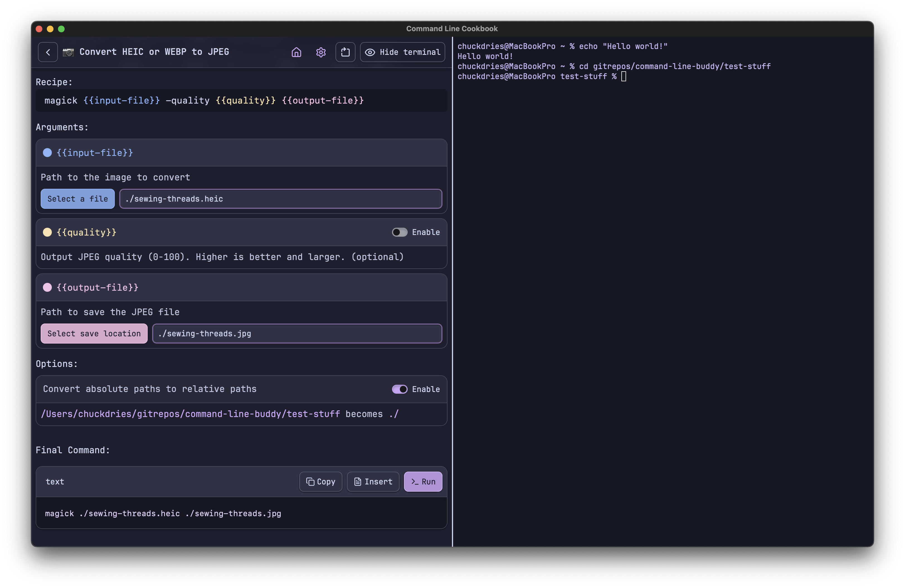Insert the command into terminal
The width and height of the screenshot is (905, 588).
pos(373,482)
